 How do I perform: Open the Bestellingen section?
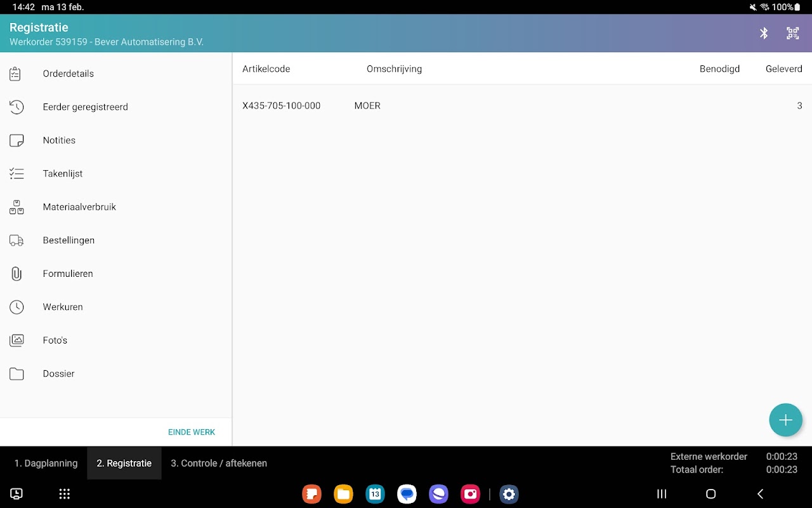67,240
